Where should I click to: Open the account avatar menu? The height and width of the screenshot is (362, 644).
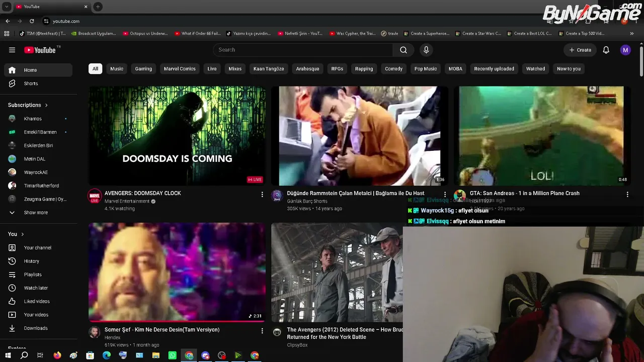[625, 50]
